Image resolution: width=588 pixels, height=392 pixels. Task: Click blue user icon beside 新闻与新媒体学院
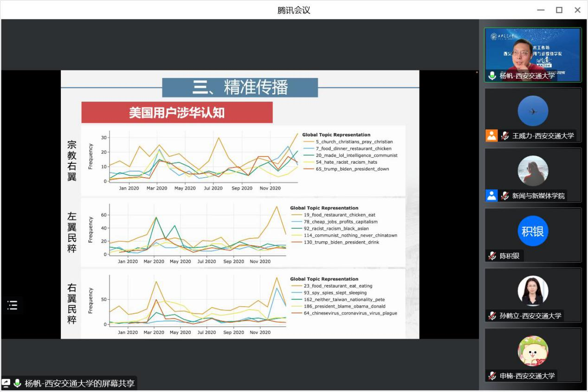pyautogui.click(x=491, y=195)
